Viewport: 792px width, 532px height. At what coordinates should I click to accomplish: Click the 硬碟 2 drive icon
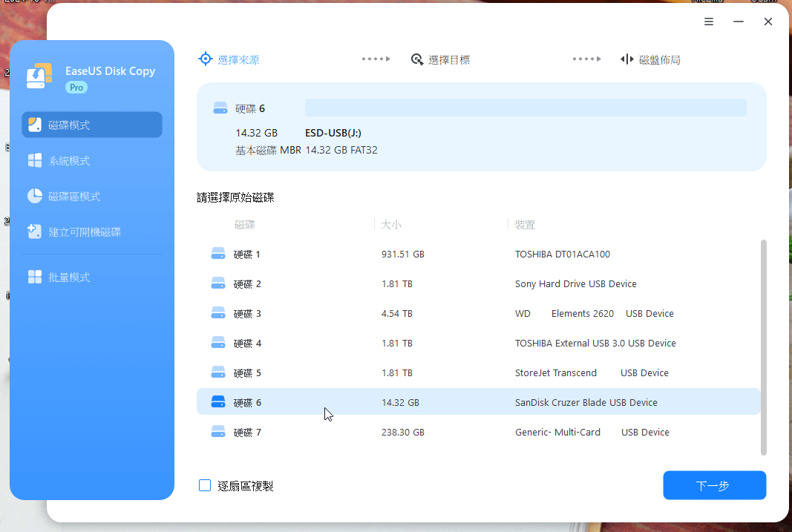pyautogui.click(x=218, y=283)
